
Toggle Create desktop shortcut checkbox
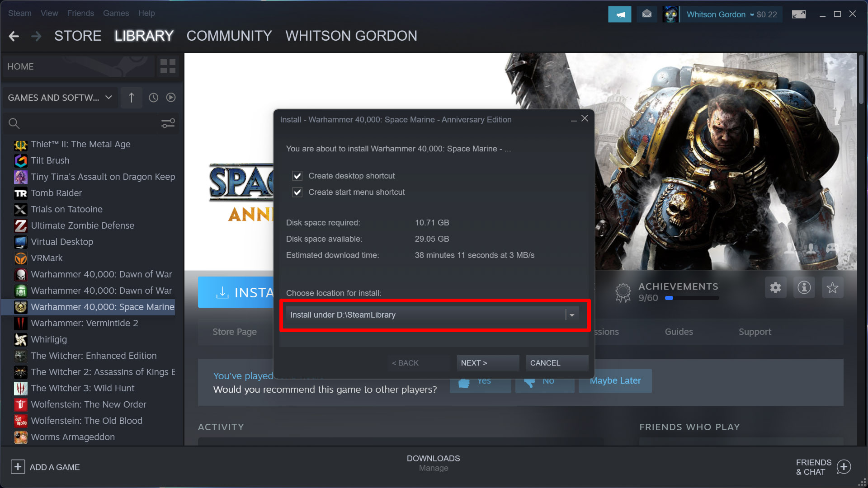tap(297, 175)
